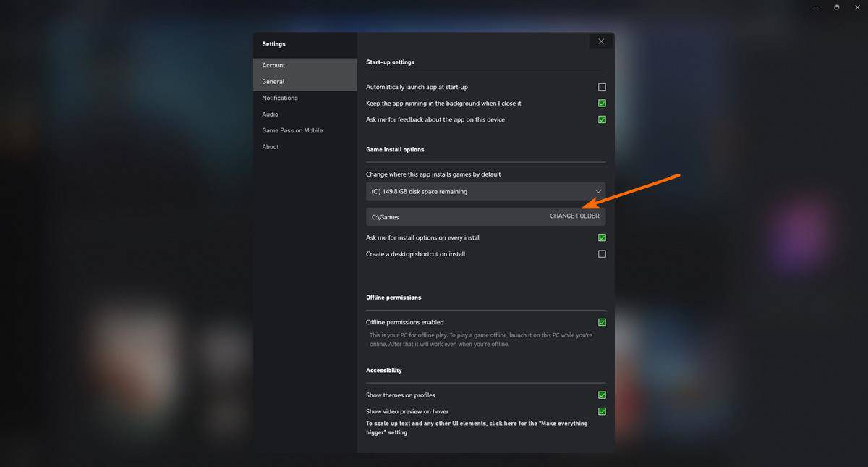Uncheck show themes on profiles
The width and height of the screenshot is (868, 467).
[601, 395]
